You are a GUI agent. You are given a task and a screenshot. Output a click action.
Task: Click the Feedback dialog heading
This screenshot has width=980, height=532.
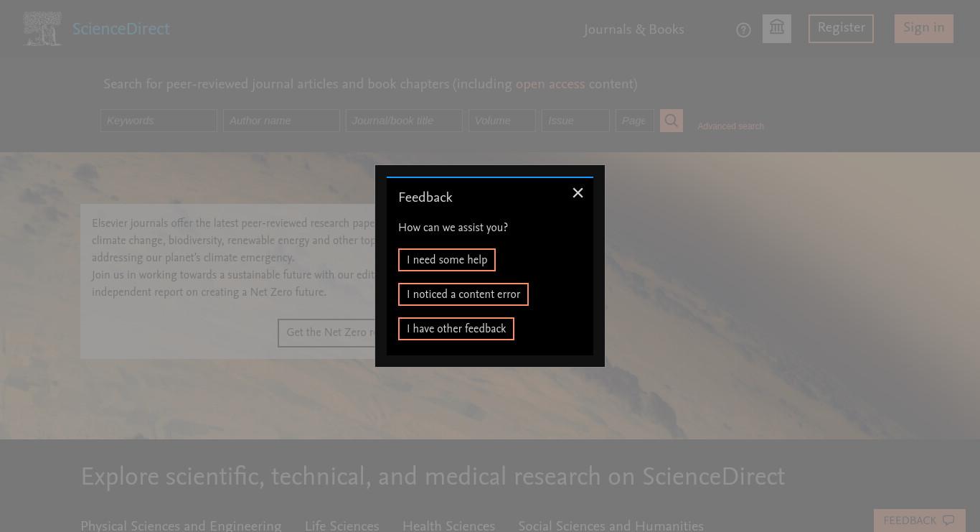click(425, 197)
